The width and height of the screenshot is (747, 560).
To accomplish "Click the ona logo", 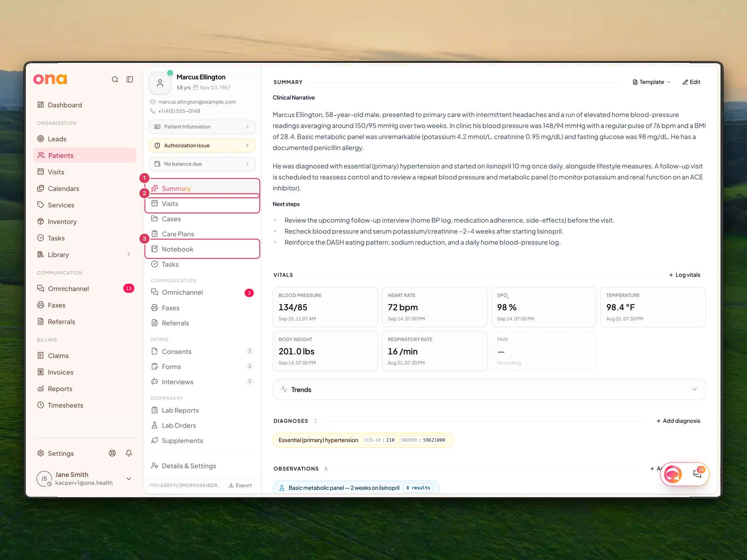I will 50,79.
